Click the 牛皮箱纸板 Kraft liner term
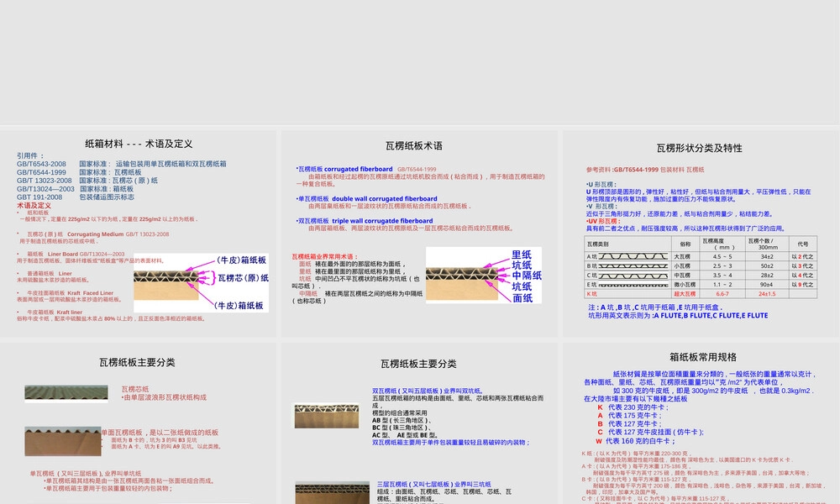The height and width of the screenshot is (504, 840). [55, 312]
